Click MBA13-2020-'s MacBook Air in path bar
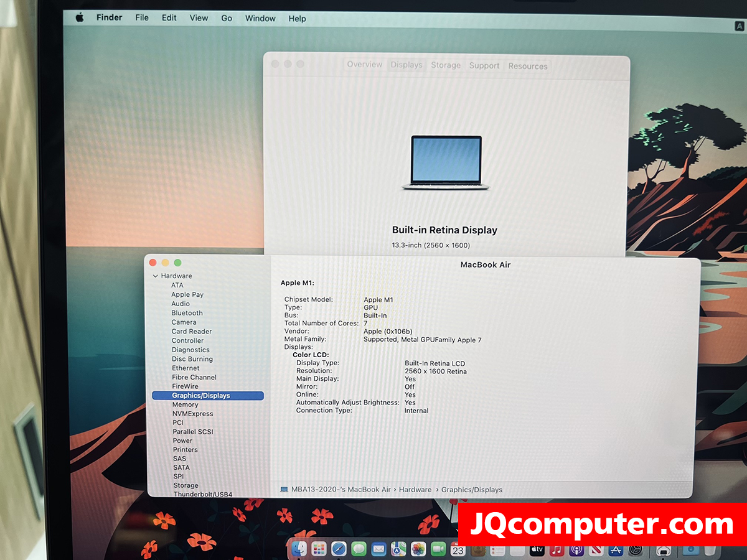Viewport: 747px width, 560px height. click(x=341, y=490)
